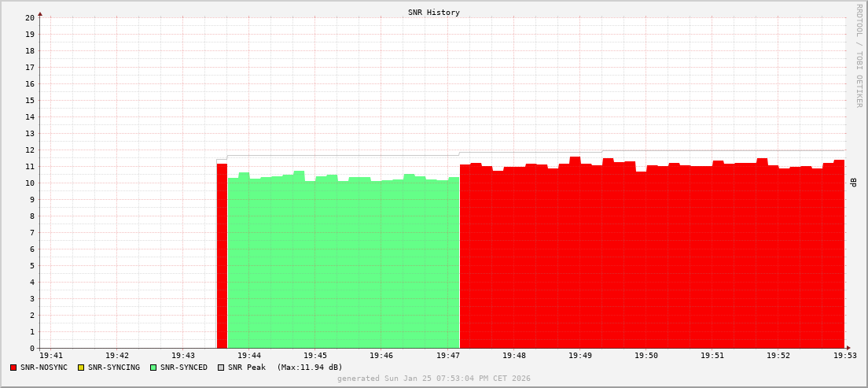Click the 20 value on the y-axis
The width and height of the screenshot is (868, 388).
[29, 17]
